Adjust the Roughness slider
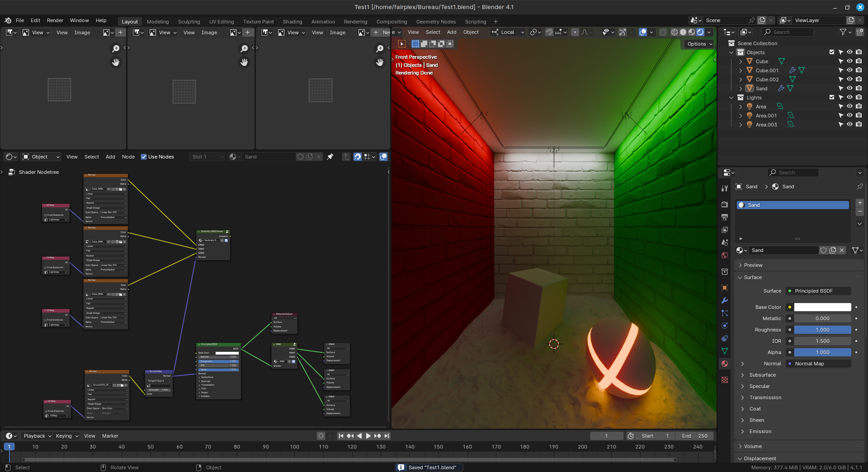This screenshot has height=472, width=868. (x=822, y=330)
